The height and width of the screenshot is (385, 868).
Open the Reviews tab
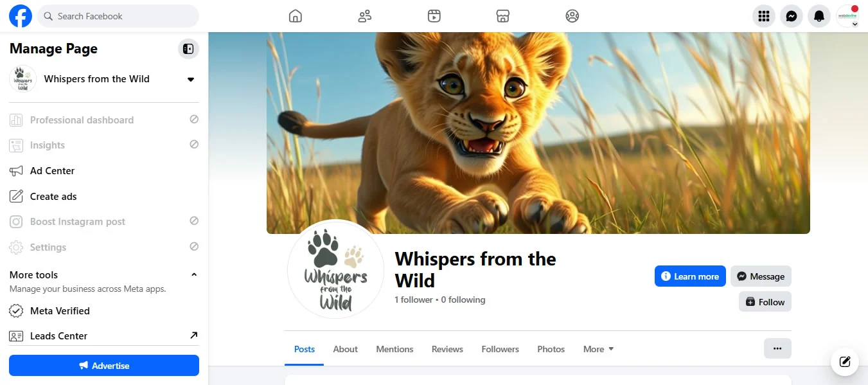[447, 348]
